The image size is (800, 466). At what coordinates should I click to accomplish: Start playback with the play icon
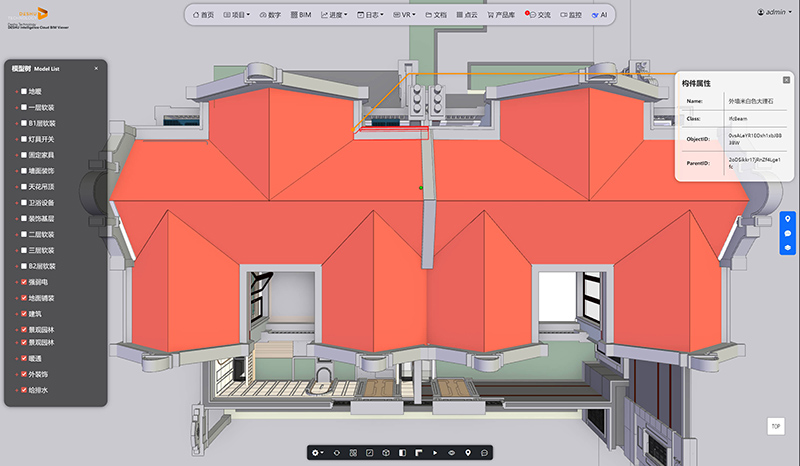coord(435,453)
